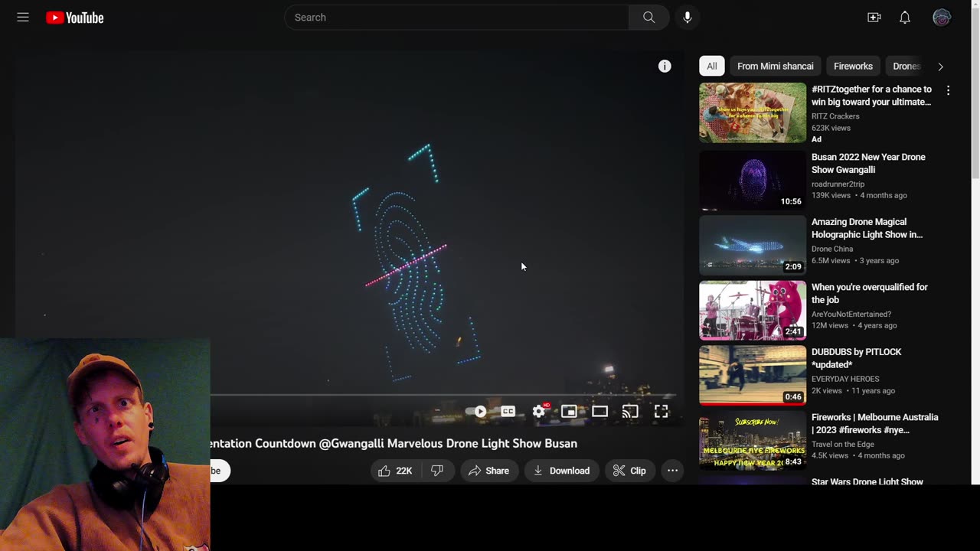Open the notifications bell

[905, 18]
